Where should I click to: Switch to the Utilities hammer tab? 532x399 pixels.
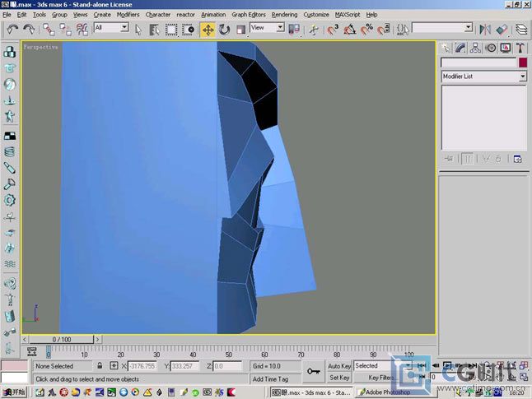[x=520, y=49]
